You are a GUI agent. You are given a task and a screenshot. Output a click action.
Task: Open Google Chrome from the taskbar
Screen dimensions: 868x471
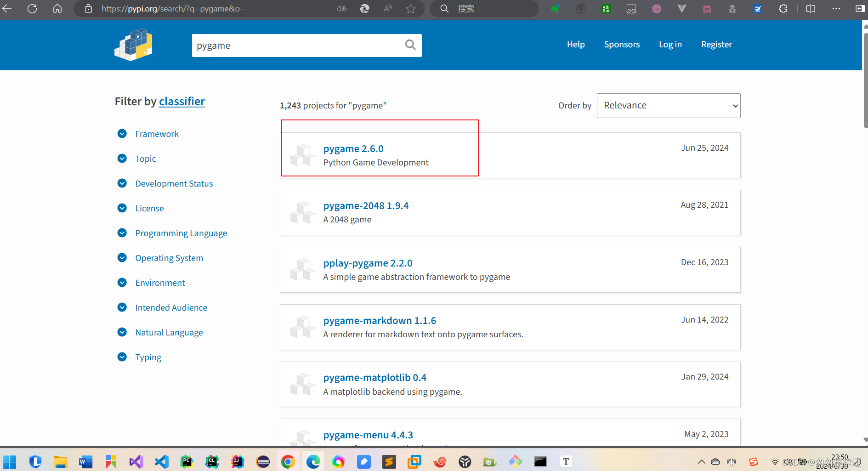[x=288, y=461]
